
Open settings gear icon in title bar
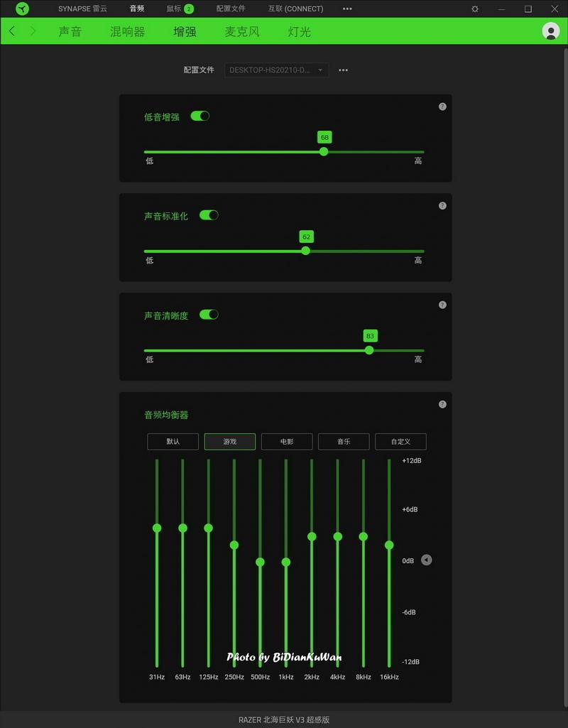[475, 9]
